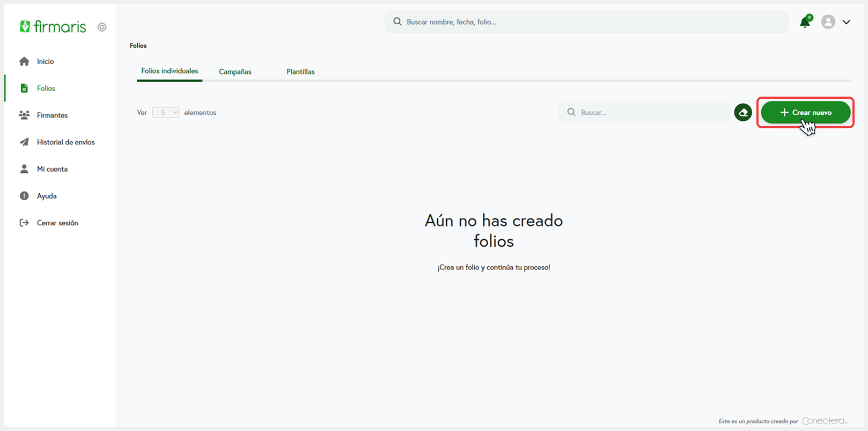
Task: Click the Inicio home icon
Action: 24,62
